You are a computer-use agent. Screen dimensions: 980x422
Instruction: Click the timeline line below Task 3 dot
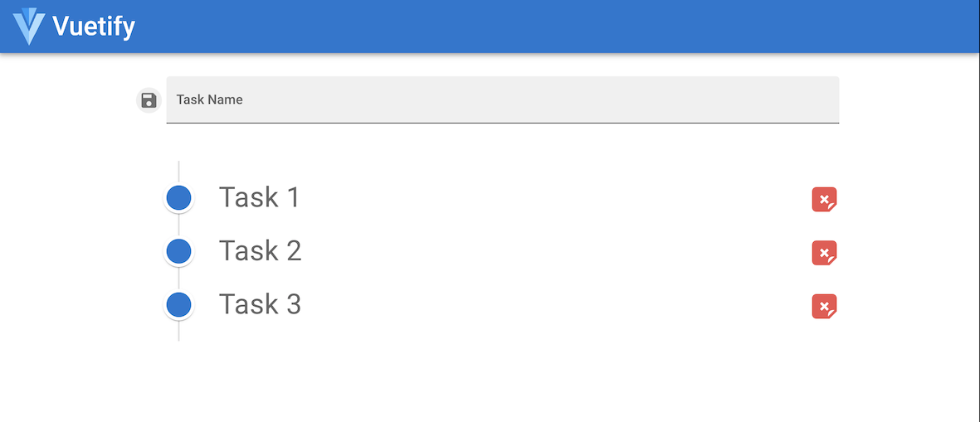pyautogui.click(x=179, y=332)
